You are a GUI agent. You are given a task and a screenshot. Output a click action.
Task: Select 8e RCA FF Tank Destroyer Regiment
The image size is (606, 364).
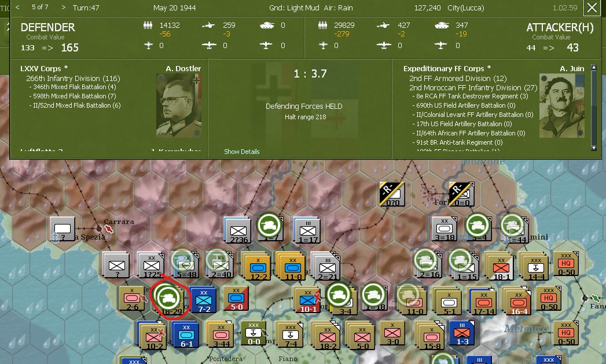[472, 96]
